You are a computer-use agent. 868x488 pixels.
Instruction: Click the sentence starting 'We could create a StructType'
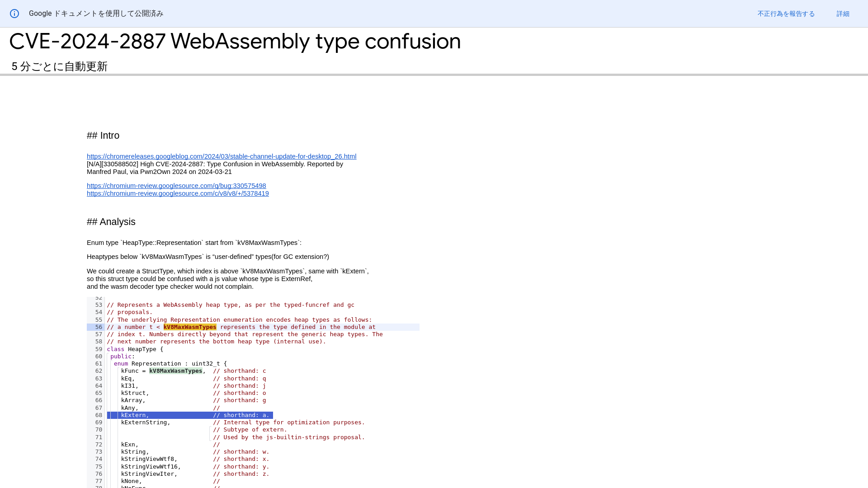[228, 271]
